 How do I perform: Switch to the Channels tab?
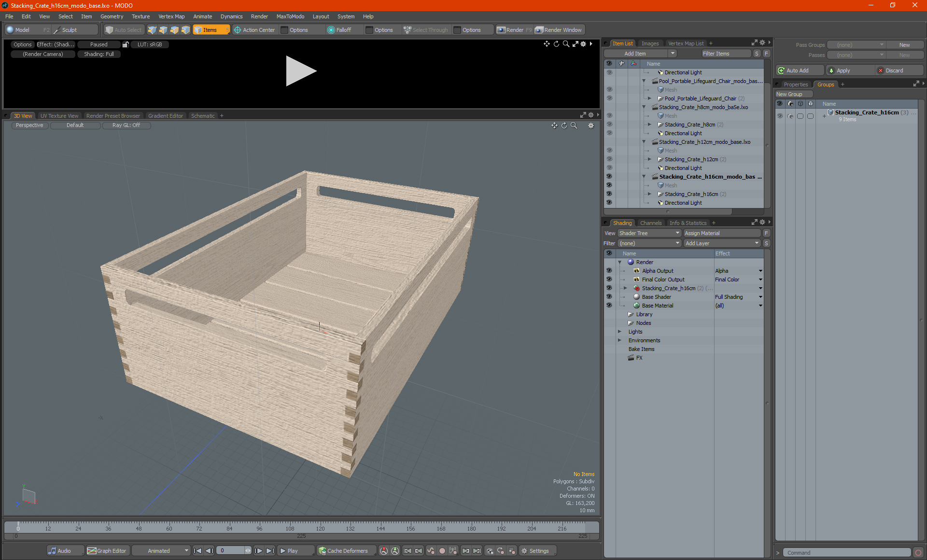[650, 223]
